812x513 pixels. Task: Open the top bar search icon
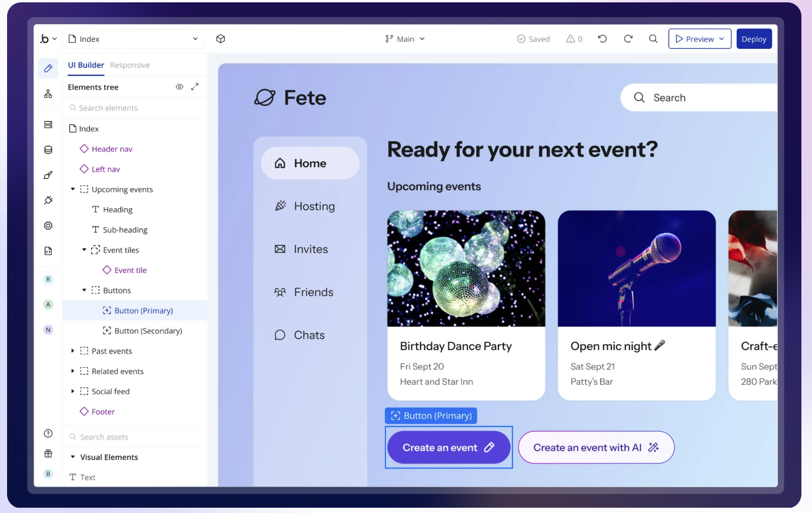653,39
